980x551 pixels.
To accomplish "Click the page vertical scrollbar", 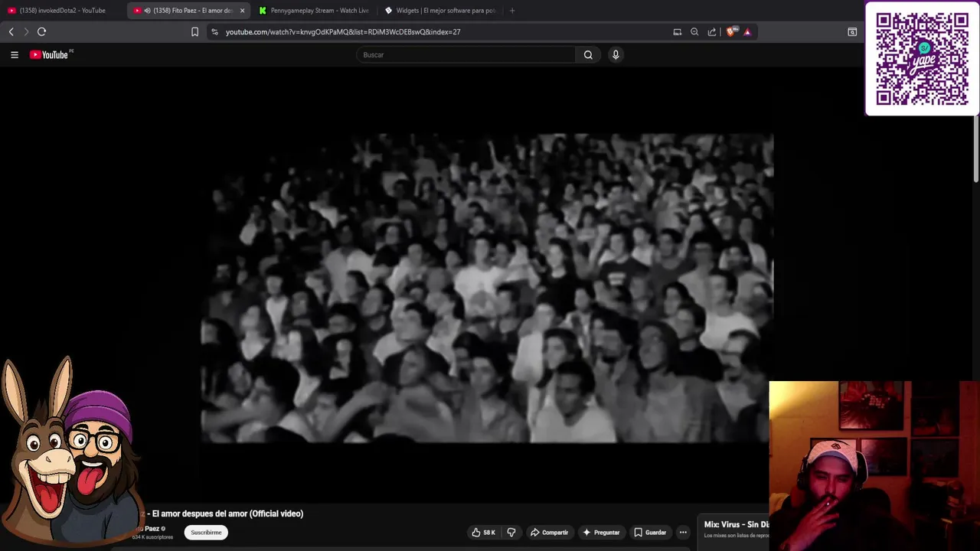I will pyautogui.click(x=976, y=149).
